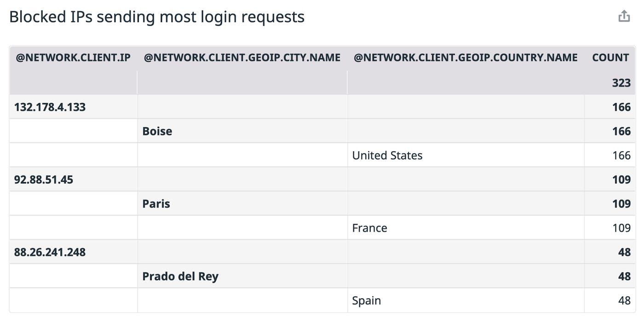Viewport: 644px width, 322px height.
Task: Sort by @NETWORK.CLIENT.IP column header
Action: [x=73, y=56]
